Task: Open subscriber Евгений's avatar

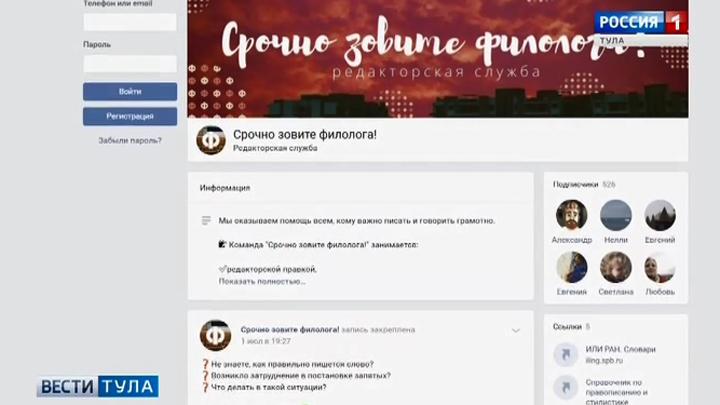Action: (x=660, y=215)
